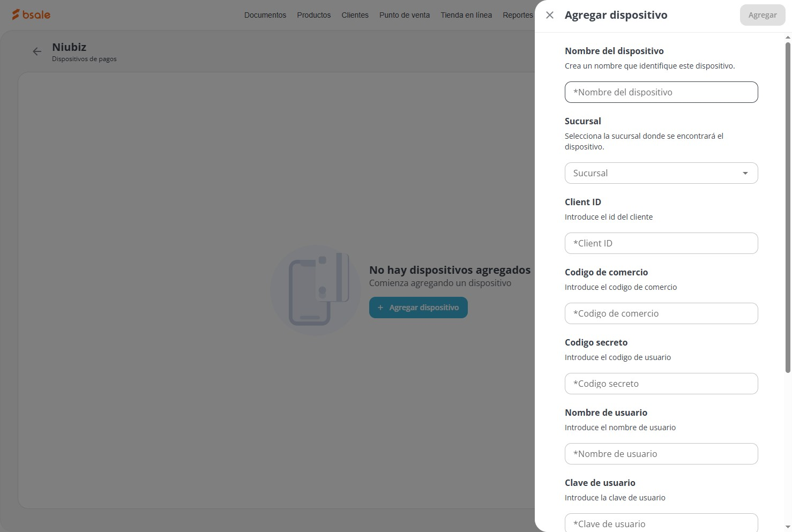Click the Codigo secreto input field
The height and width of the screenshot is (532, 792).
661,384
